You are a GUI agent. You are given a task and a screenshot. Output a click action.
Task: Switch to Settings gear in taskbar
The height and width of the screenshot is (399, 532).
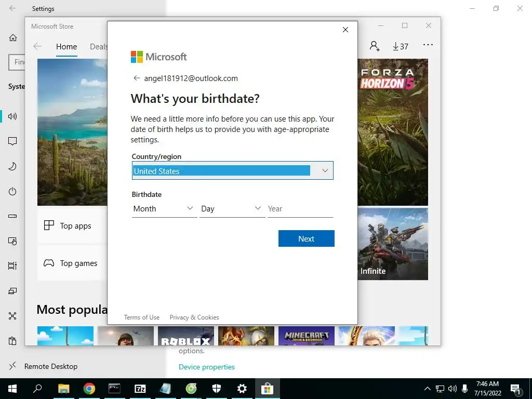pyautogui.click(x=242, y=389)
